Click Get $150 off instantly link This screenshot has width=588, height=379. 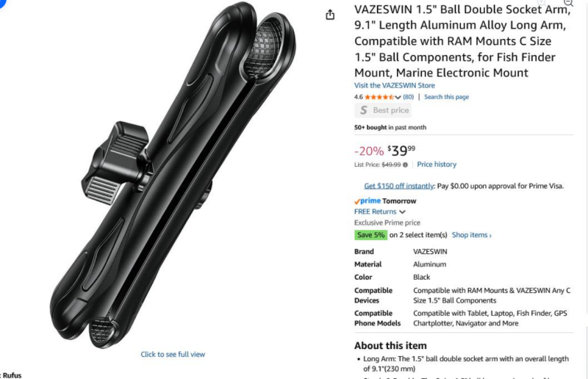coord(399,186)
